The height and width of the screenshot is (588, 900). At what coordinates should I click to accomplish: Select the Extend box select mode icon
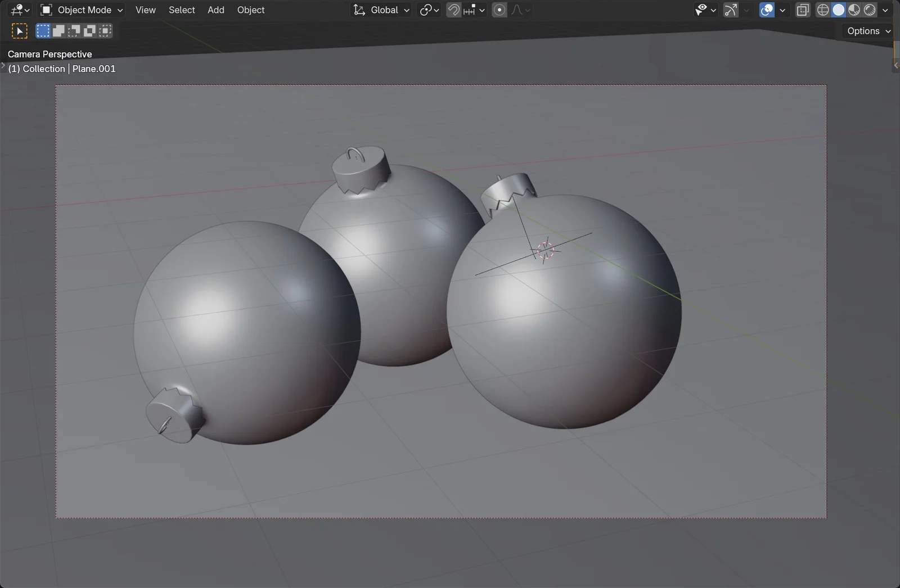(58, 30)
